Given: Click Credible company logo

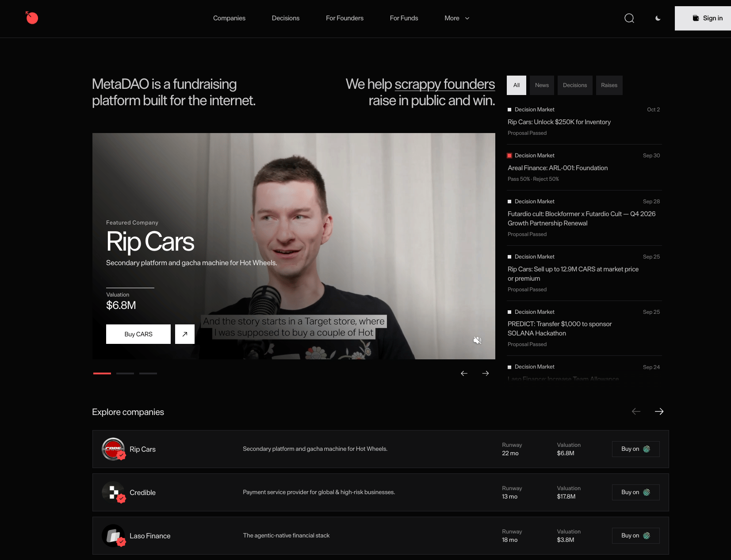Looking at the screenshot, I should [x=113, y=492].
